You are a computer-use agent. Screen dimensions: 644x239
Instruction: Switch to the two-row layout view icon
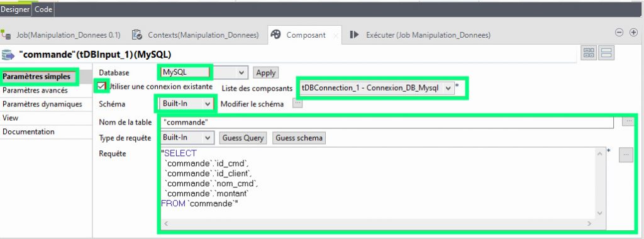tap(607, 53)
